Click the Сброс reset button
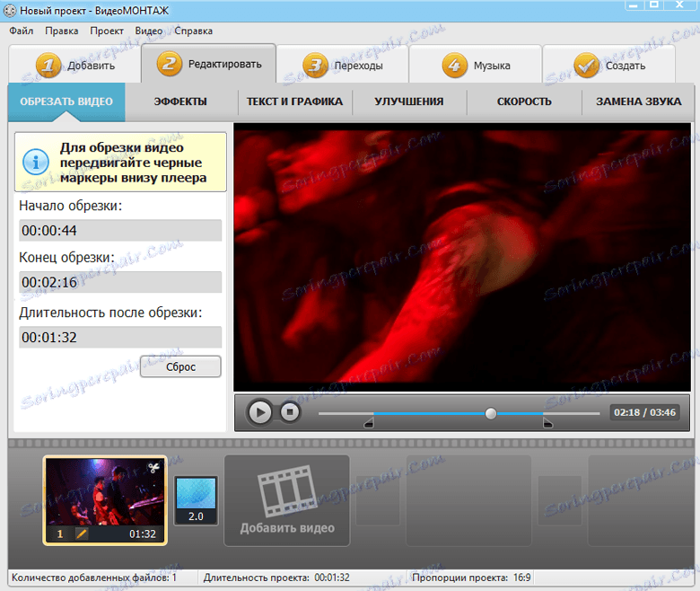 point(180,366)
